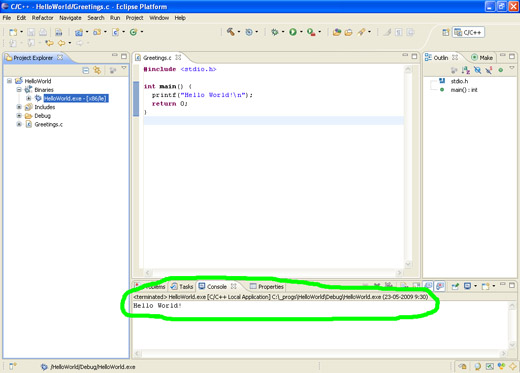This screenshot has height=373, width=520.
Task: Open the File menu
Action: click(x=7, y=18)
